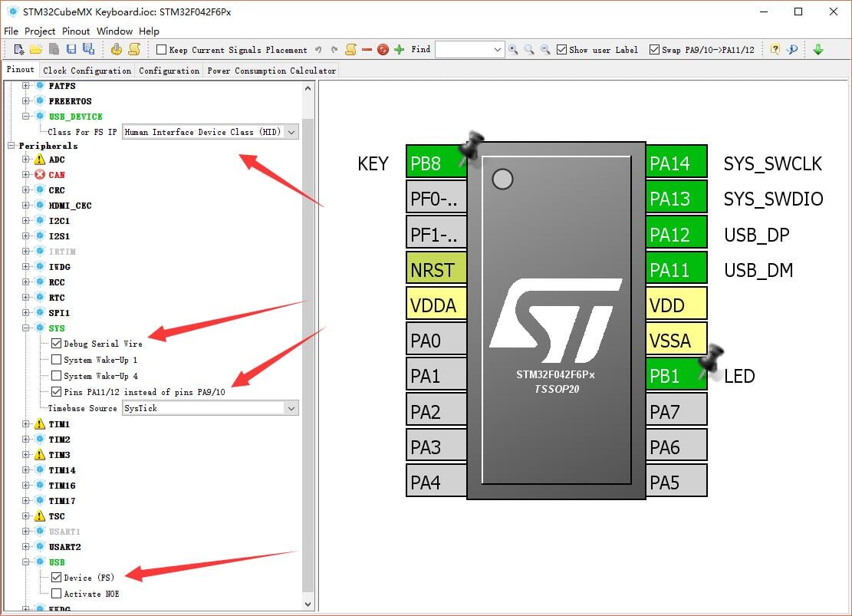Click the warning icon beside TSC

40,516
